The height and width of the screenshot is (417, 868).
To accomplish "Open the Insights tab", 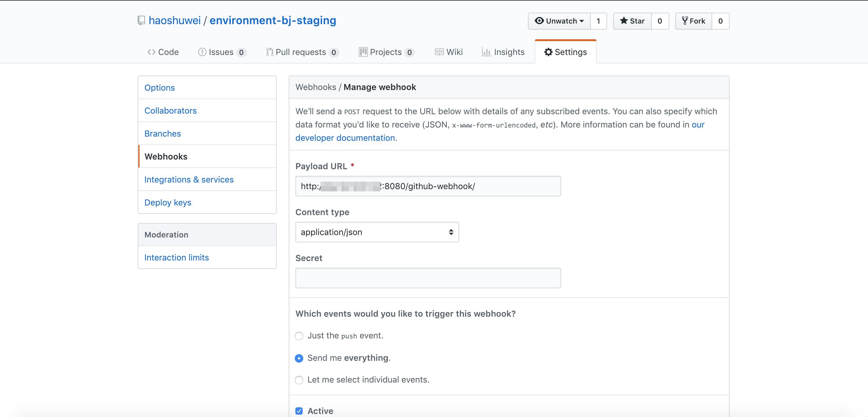I will [503, 52].
